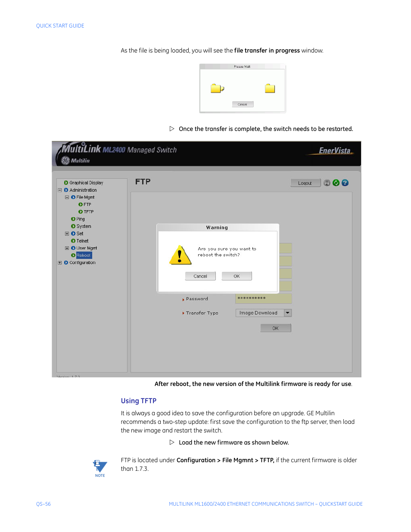411x532 pixels.
Task: Click the NOTE icon in the margin
Action: (100, 468)
